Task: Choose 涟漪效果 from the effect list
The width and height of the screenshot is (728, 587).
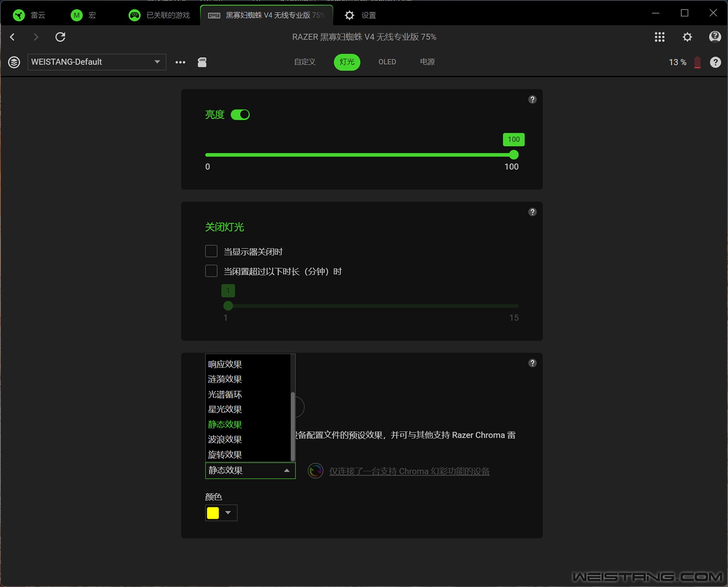Action: [x=248, y=379]
